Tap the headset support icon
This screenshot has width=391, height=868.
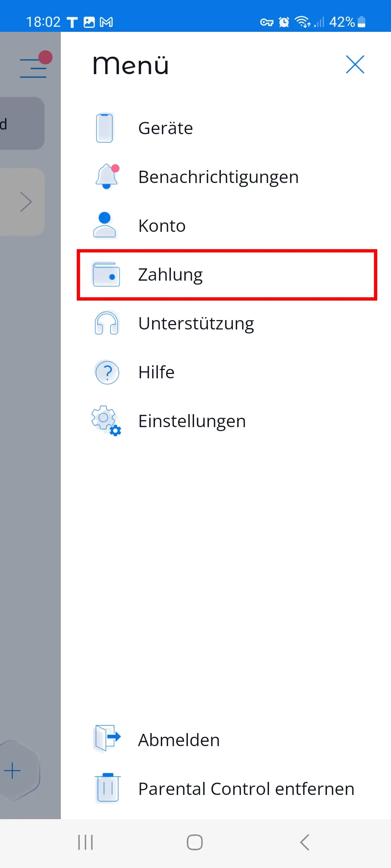pos(106,323)
